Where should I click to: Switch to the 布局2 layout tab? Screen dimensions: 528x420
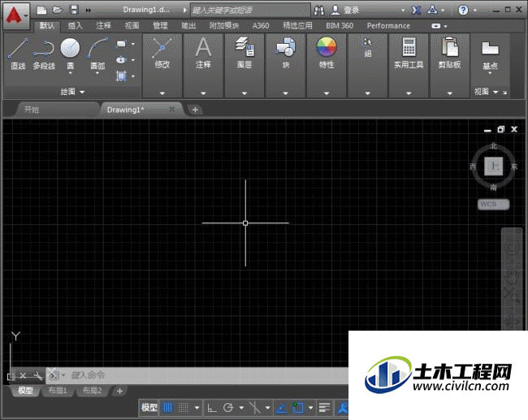[92, 391]
